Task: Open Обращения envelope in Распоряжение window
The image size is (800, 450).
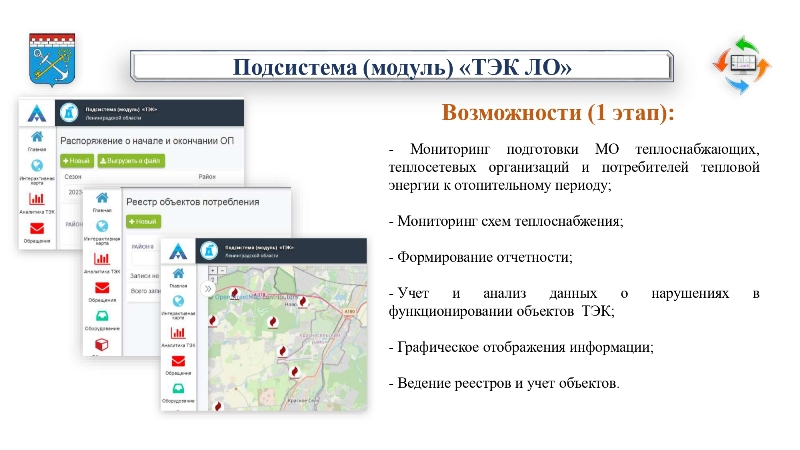Action: tap(37, 228)
